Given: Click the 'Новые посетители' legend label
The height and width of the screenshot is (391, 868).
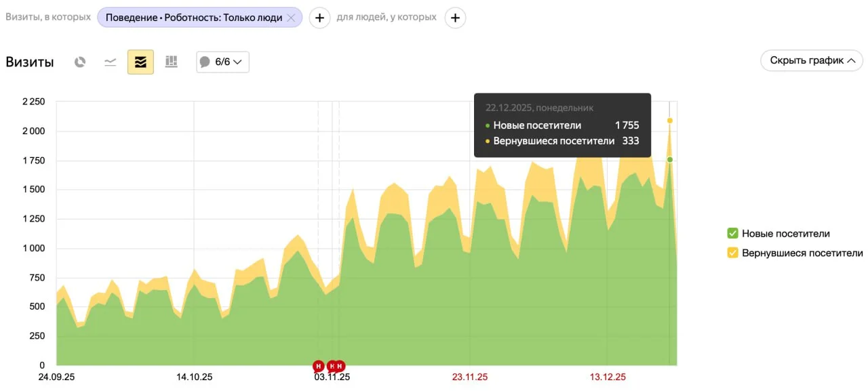Looking at the screenshot, I should [786, 234].
